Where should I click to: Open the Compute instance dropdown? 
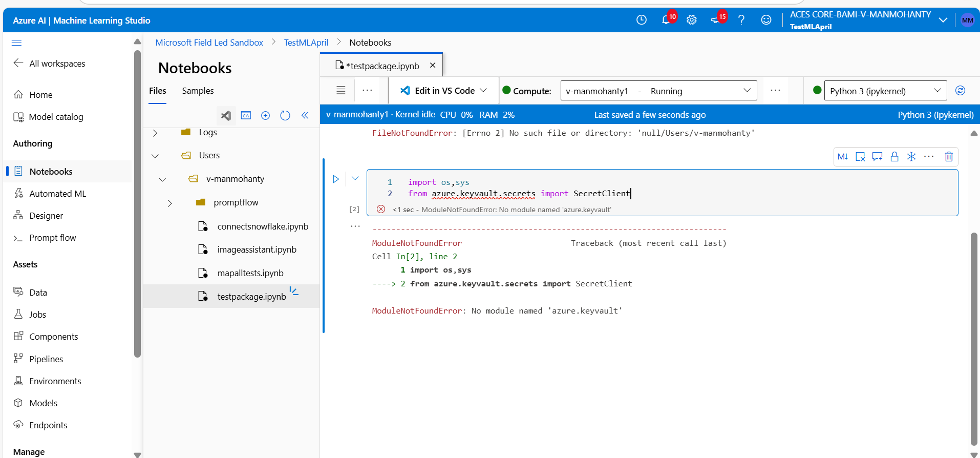(658, 91)
